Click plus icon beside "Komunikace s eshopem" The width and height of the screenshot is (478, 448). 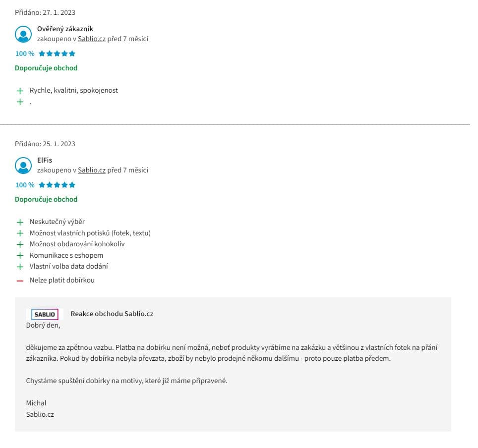(x=20, y=255)
